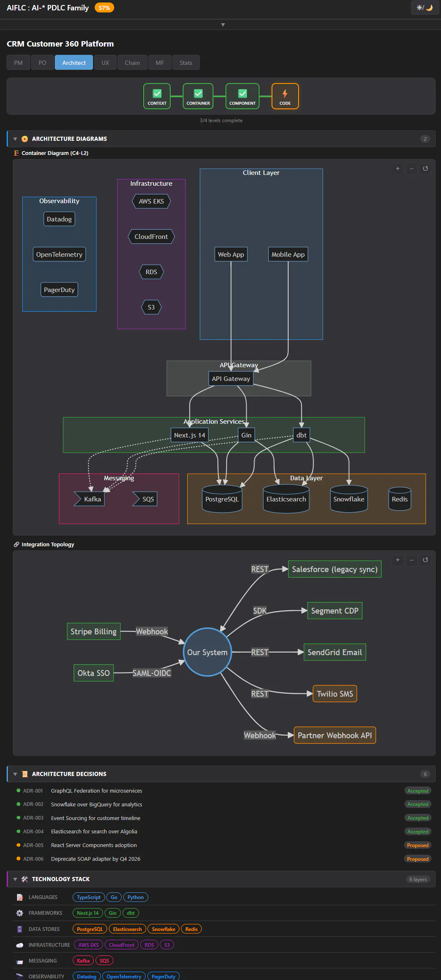Image resolution: width=441 pixels, height=980 pixels.
Task: Select the AWS EKS diagram node
Action: (151, 201)
